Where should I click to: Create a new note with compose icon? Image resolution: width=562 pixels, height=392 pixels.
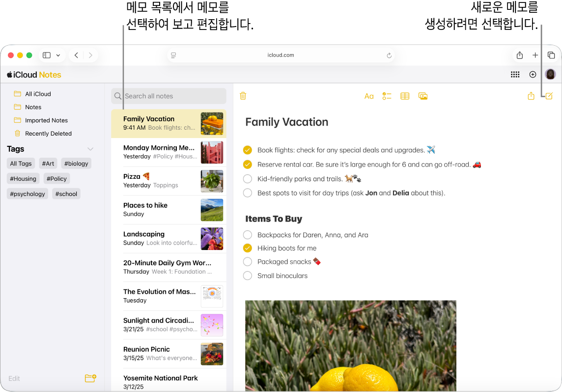[x=549, y=96]
